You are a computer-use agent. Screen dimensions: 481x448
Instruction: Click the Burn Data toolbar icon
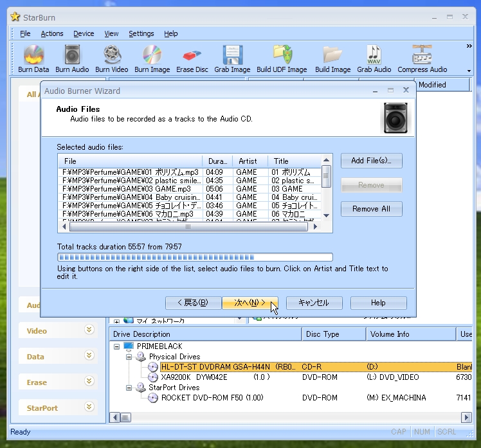(x=33, y=55)
